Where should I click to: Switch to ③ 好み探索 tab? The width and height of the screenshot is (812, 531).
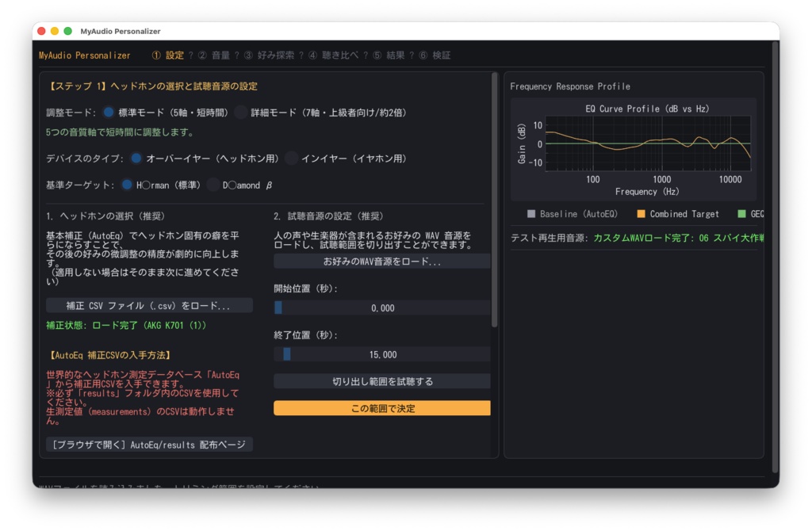tap(269, 55)
